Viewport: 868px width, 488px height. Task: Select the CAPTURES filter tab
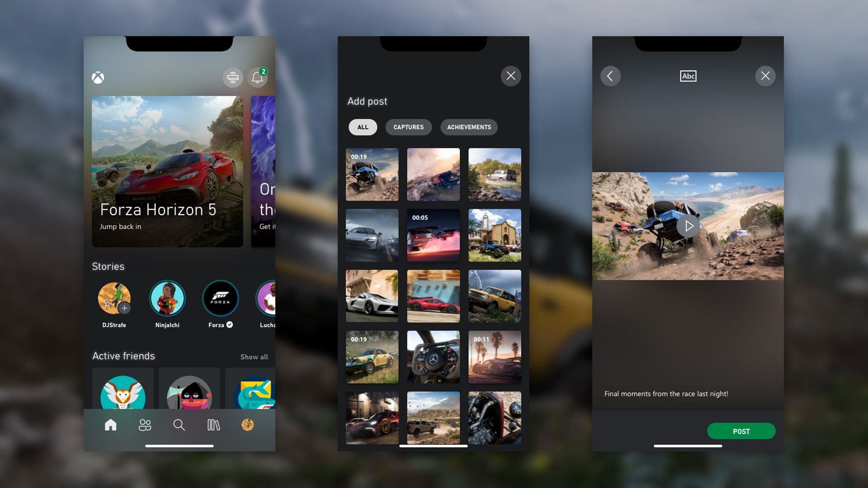click(408, 127)
